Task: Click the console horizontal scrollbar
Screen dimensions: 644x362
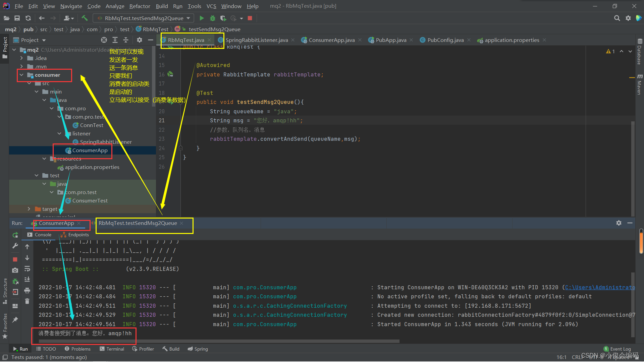Action: tap(218, 341)
